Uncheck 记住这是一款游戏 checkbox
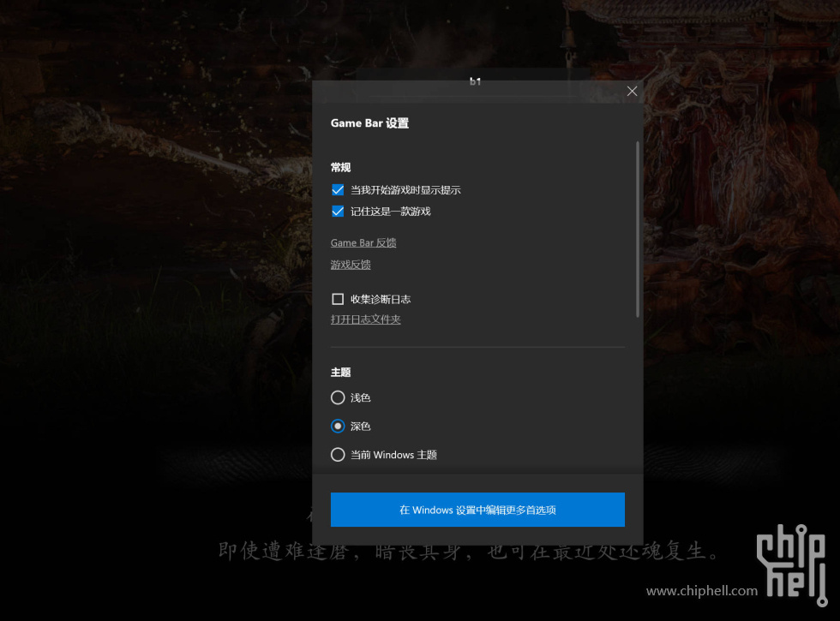The height and width of the screenshot is (621, 840). (338, 212)
